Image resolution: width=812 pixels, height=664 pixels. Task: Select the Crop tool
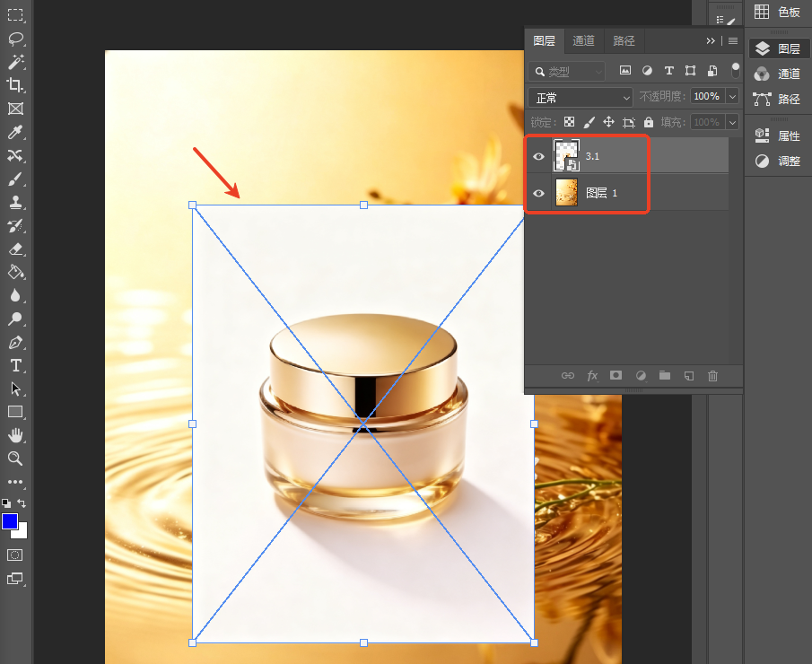15,85
